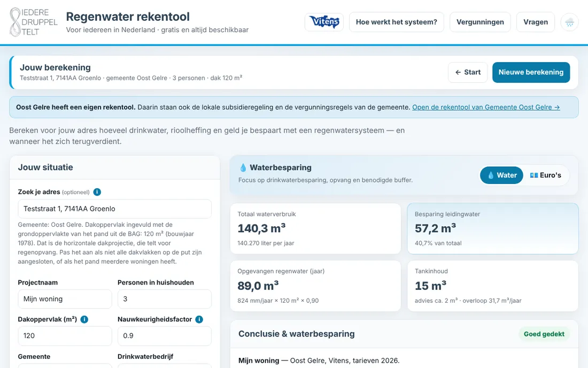Switch results view to Water

click(x=501, y=175)
